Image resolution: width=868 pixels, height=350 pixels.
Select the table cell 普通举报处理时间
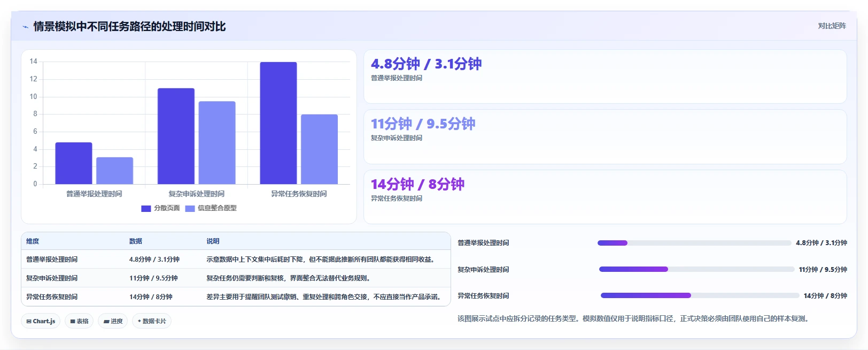pyautogui.click(x=52, y=260)
